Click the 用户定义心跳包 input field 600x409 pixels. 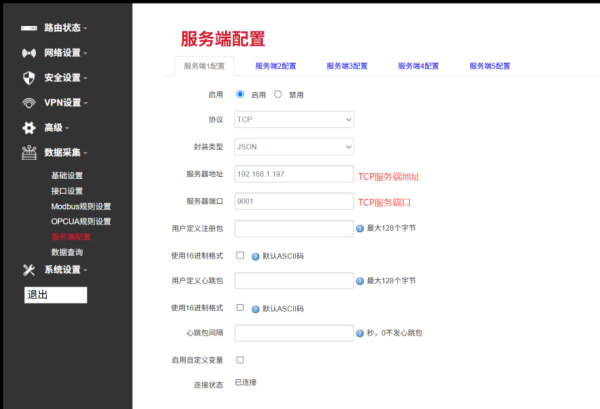(x=294, y=281)
